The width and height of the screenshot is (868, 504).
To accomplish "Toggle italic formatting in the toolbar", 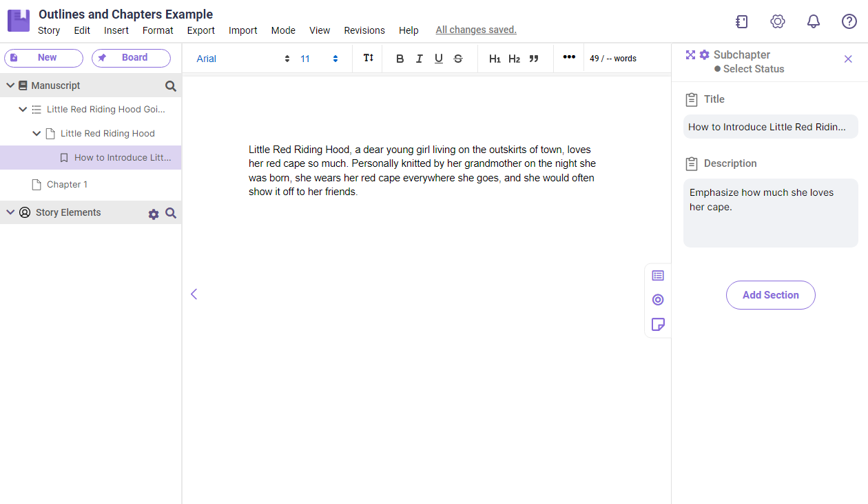I will 419,59.
